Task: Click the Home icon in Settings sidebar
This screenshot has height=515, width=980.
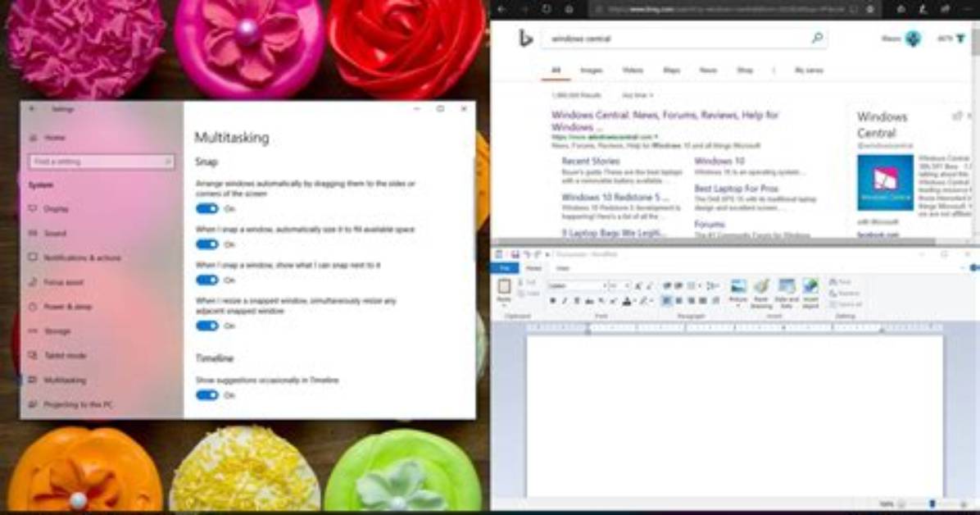Action: (33, 138)
